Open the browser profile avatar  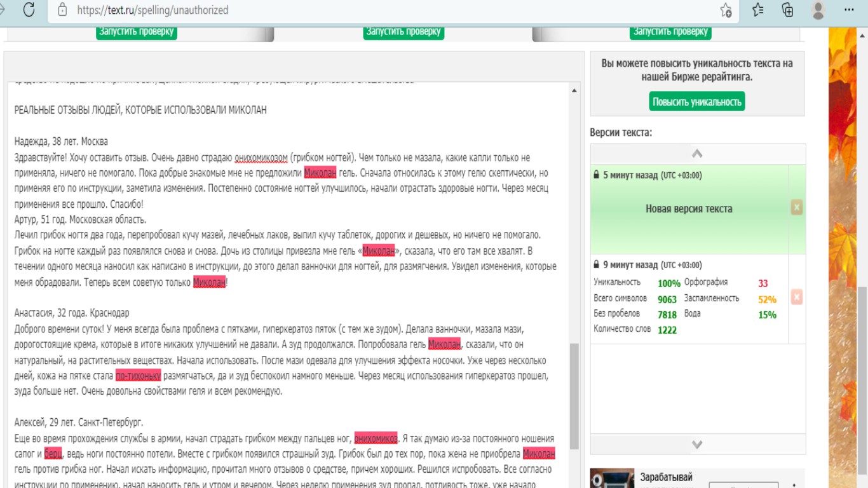pyautogui.click(x=818, y=10)
